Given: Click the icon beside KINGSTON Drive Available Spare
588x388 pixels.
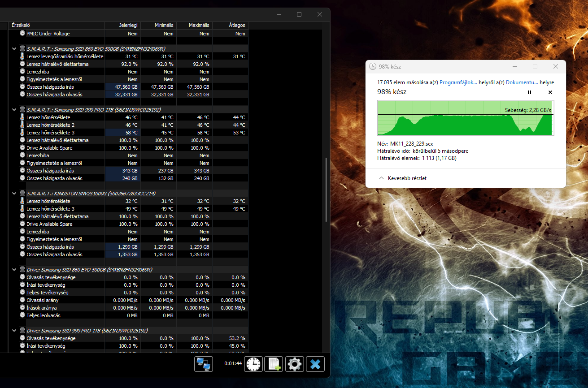Looking at the screenshot, I should coord(23,224).
